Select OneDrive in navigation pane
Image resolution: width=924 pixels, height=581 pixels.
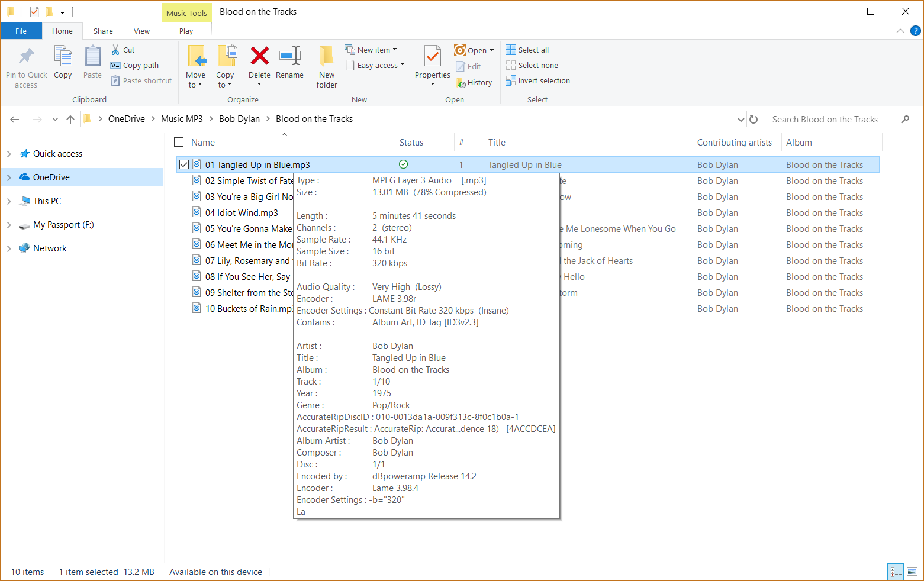coord(51,177)
